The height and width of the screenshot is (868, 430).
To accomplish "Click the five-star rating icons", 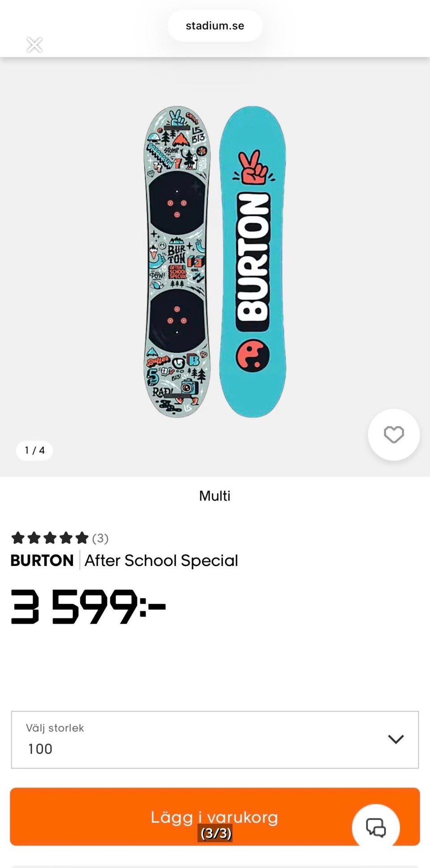I will [50, 538].
